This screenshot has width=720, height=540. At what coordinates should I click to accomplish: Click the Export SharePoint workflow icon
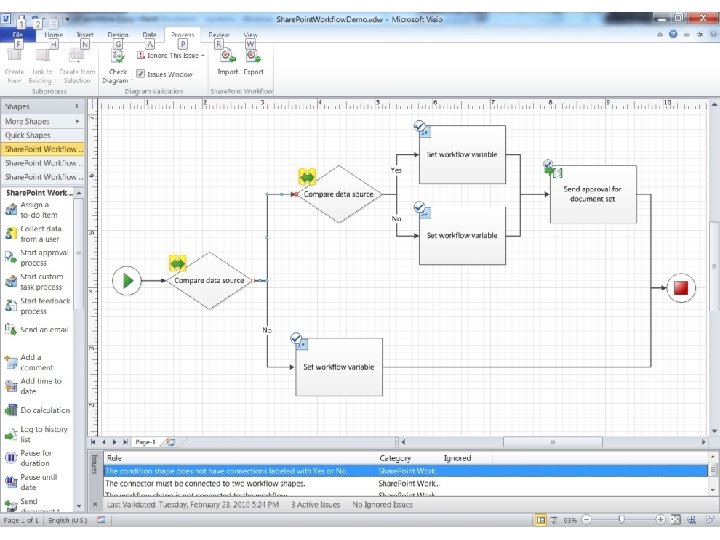point(253,56)
